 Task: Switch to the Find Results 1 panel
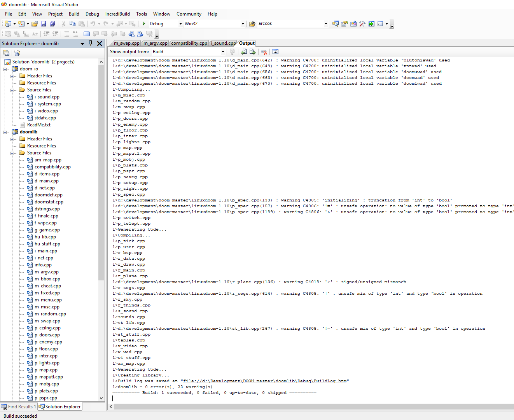(x=19, y=407)
